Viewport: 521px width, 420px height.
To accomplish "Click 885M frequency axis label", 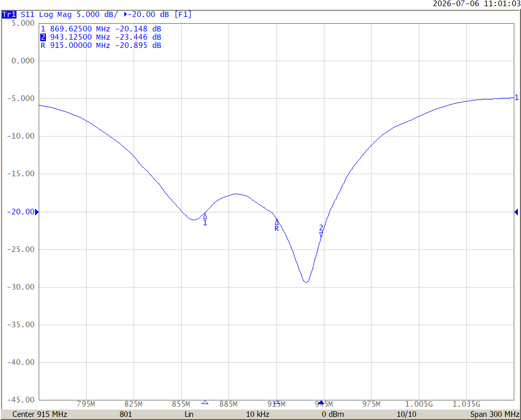I will [x=229, y=404].
